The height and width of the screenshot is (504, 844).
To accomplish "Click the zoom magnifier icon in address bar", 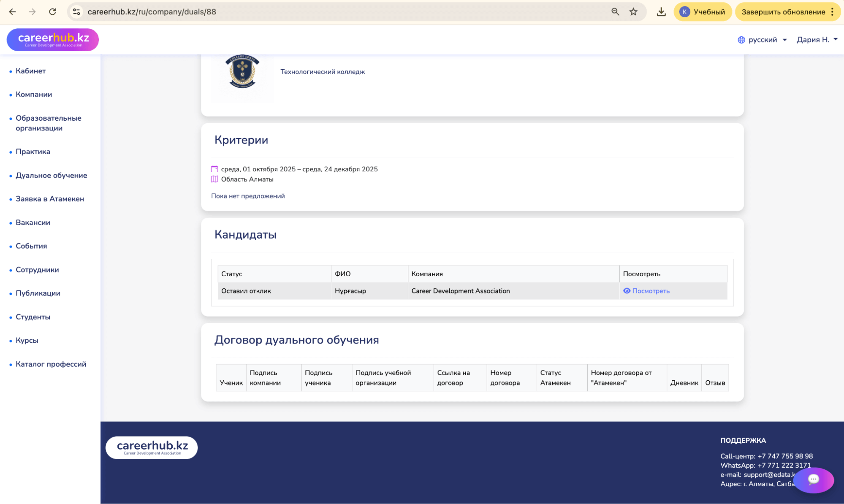I will (x=615, y=12).
